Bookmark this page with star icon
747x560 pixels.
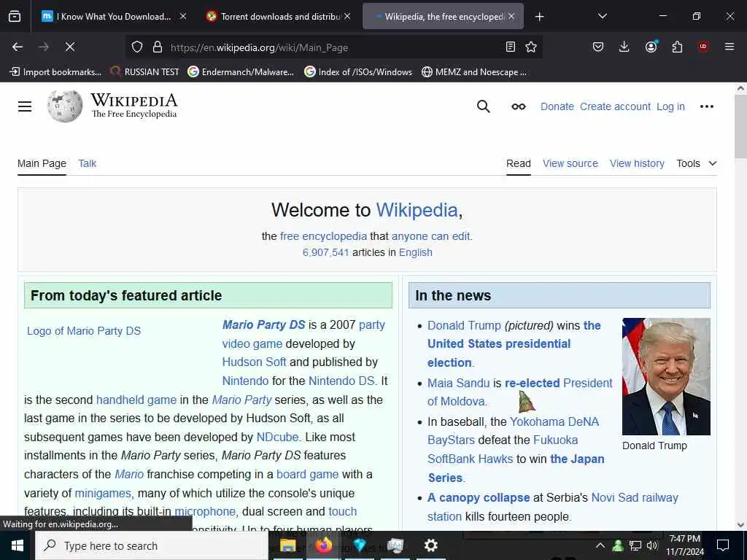pos(531,47)
